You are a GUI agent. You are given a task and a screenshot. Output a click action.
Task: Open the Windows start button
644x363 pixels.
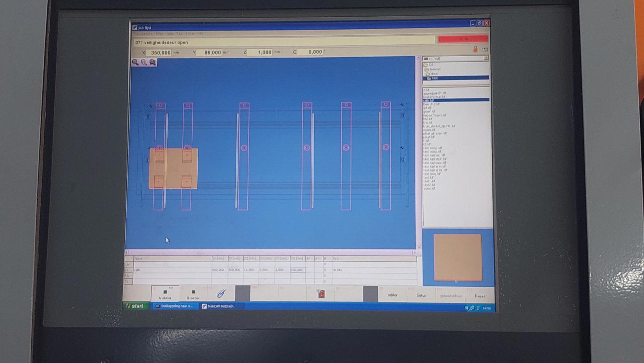click(x=135, y=306)
